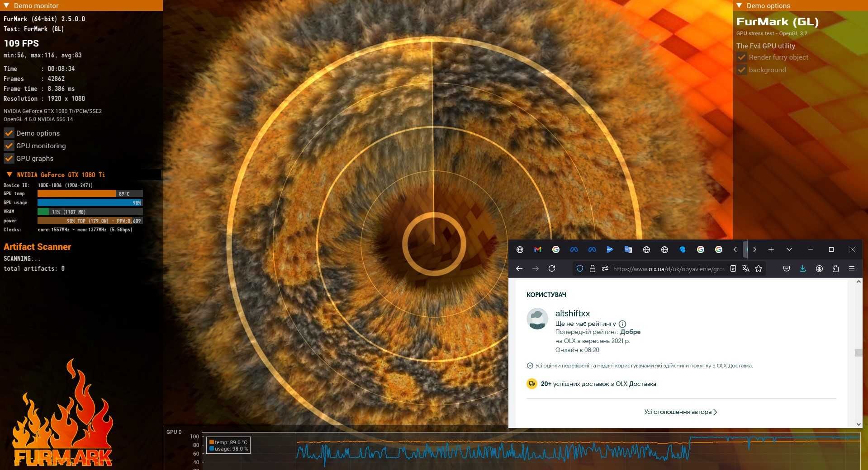Switch to the Google Translate tab
This screenshot has height=470, width=868.
(628, 249)
